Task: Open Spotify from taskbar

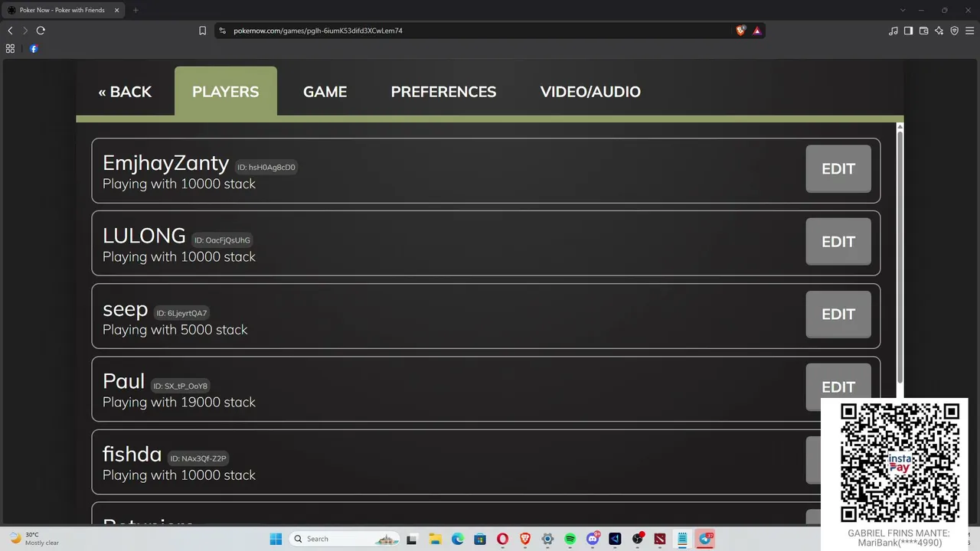Action: (570, 539)
